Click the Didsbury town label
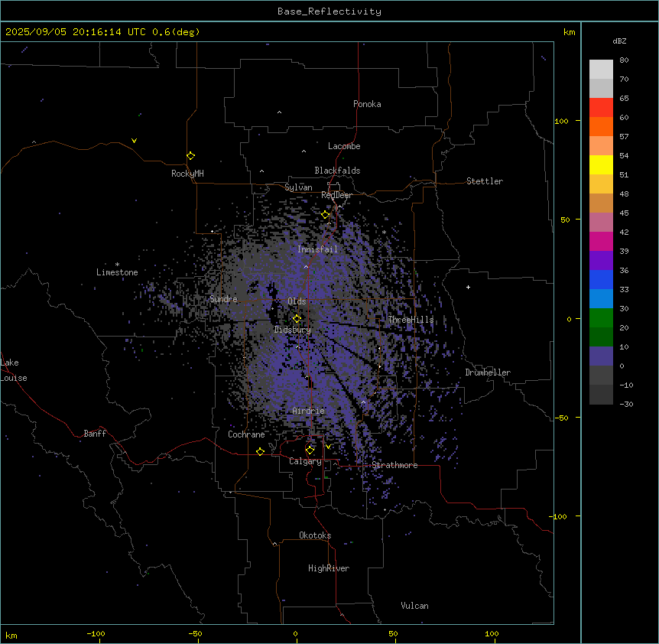 tap(293, 330)
